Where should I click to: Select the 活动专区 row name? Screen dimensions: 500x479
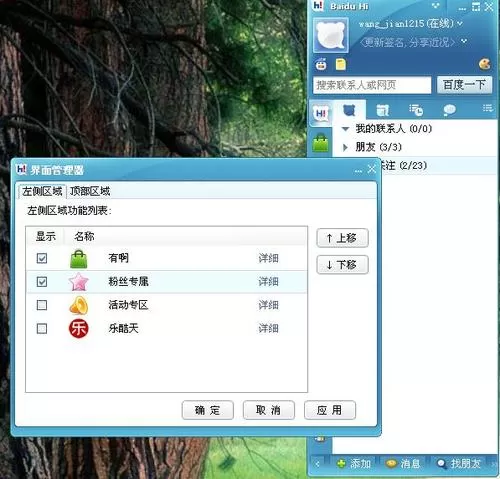pyautogui.click(x=128, y=305)
